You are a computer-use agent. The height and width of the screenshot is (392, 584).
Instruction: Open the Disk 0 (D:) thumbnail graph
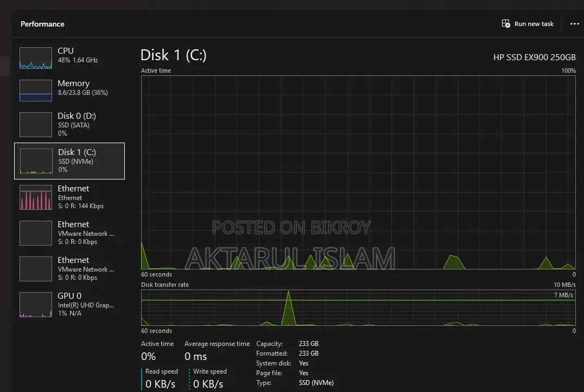click(36, 125)
